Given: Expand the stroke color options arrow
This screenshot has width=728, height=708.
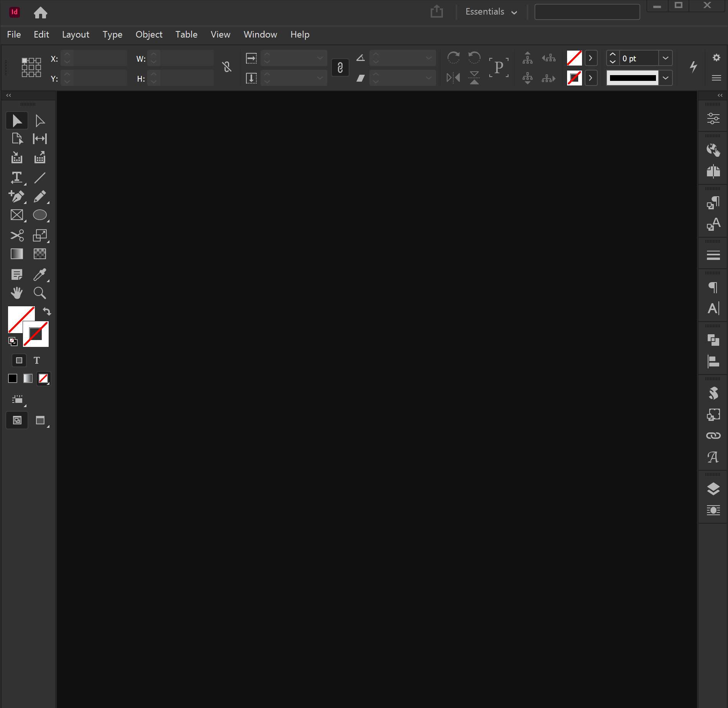Looking at the screenshot, I should (x=591, y=78).
